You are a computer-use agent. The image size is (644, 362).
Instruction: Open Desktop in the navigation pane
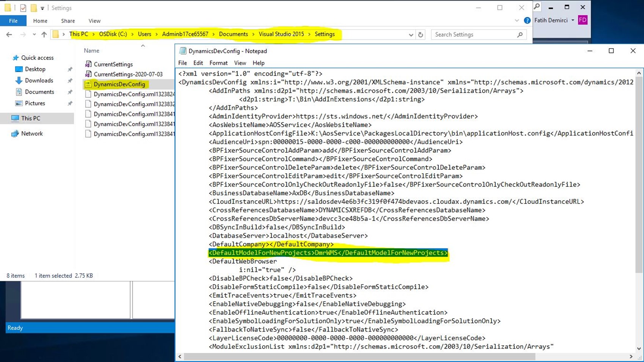point(35,69)
